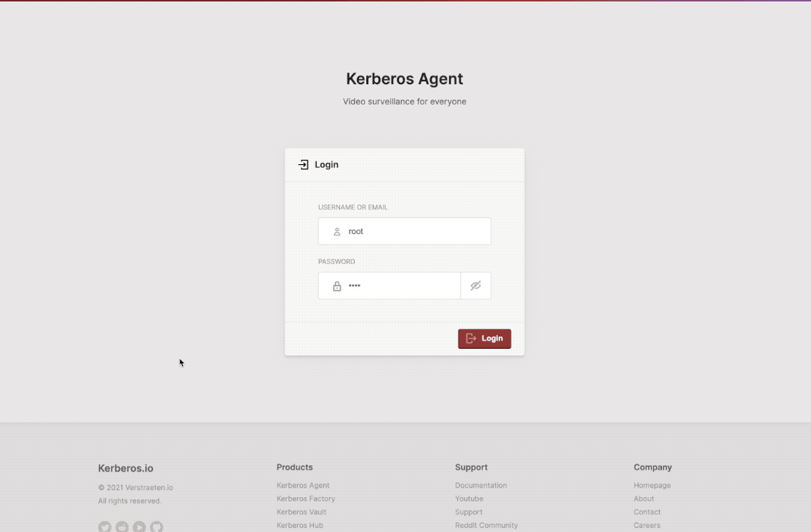This screenshot has height=532, width=811.
Task: Click the login arrow icon beside the Login heading
Action: point(303,164)
